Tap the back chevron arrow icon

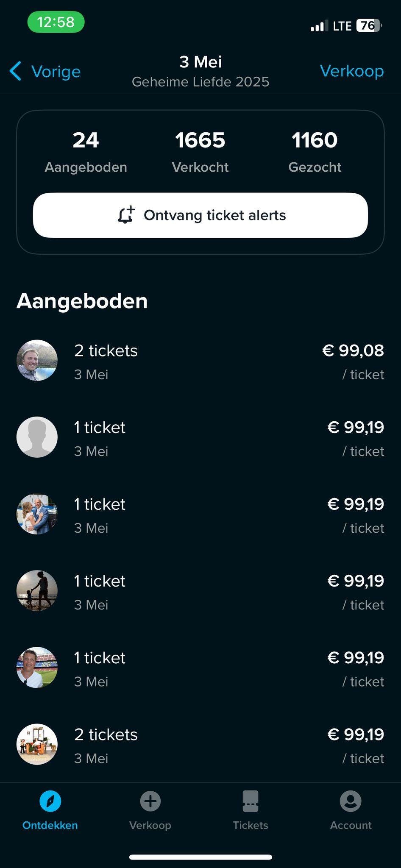click(16, 71)
